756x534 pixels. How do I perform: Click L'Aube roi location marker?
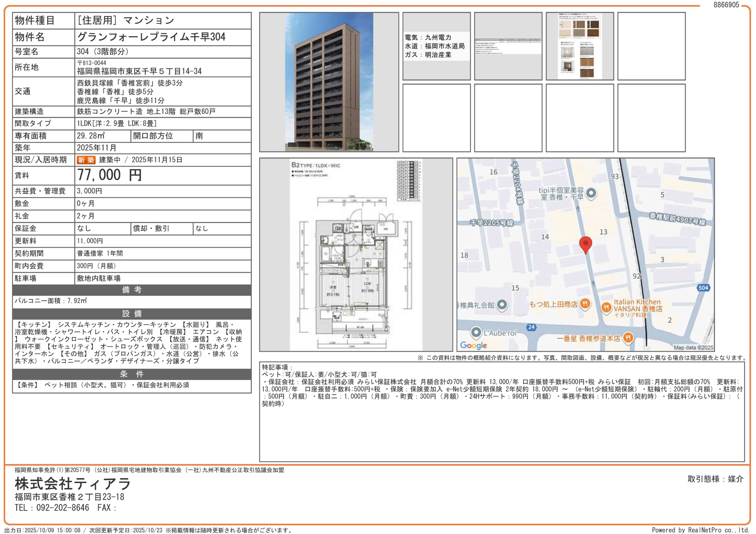[x=476, y=332]
